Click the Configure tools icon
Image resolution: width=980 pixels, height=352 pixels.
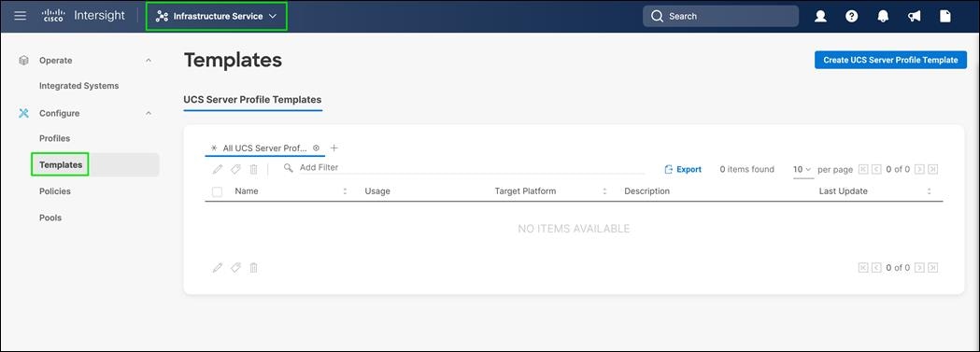tap(23, 113)
